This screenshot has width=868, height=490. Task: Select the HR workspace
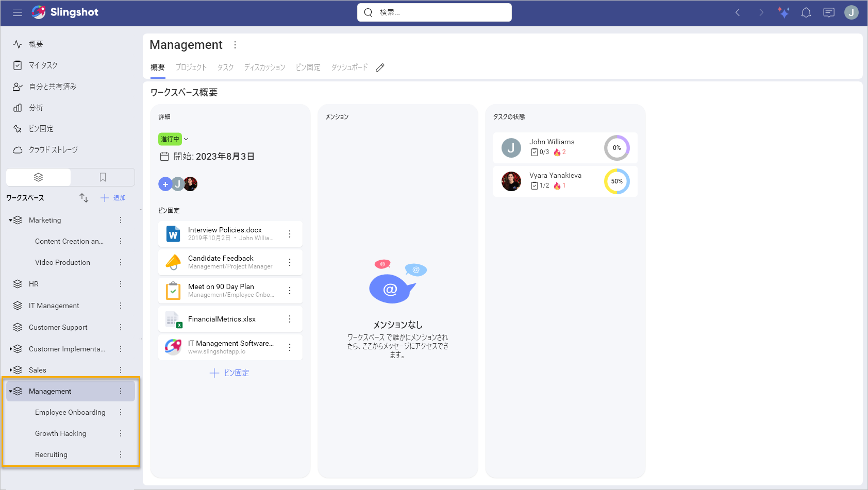[x=34, y=284]
